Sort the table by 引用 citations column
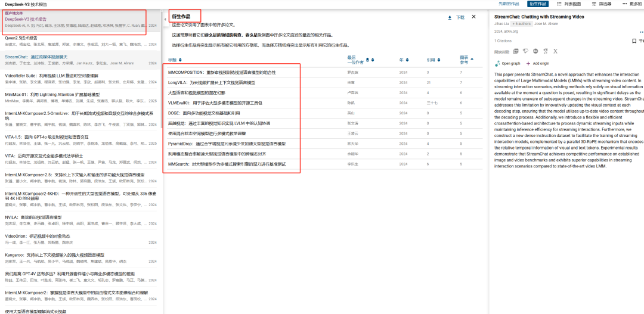Screen dimensions: 644x314 click(432, 60)
